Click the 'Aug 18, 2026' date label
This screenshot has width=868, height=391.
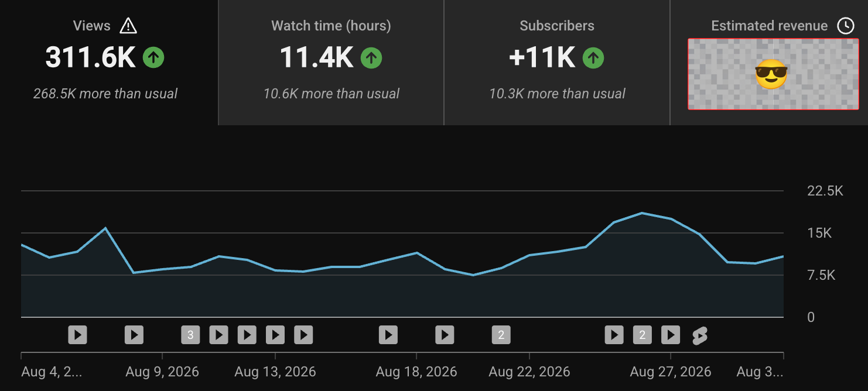pyautogui.click(x=416, y=372)
